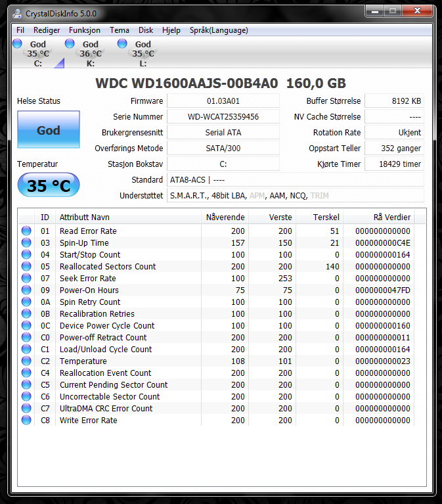
Task: Click status orb for Read Error Rate
Action: point(26,231)
